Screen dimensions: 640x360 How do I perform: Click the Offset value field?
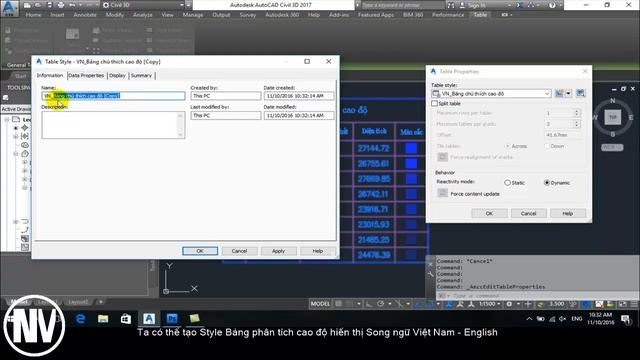click(562, 135)
